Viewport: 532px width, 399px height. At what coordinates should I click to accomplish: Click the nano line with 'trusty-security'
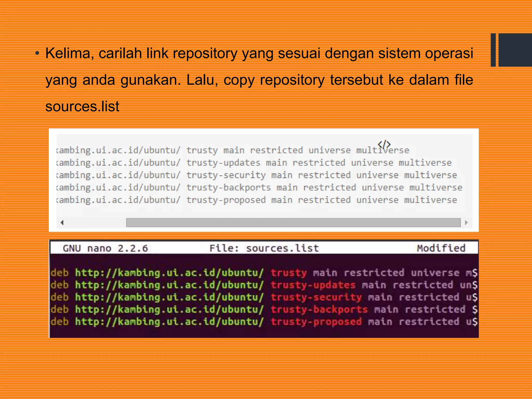(x=264, y=297)
